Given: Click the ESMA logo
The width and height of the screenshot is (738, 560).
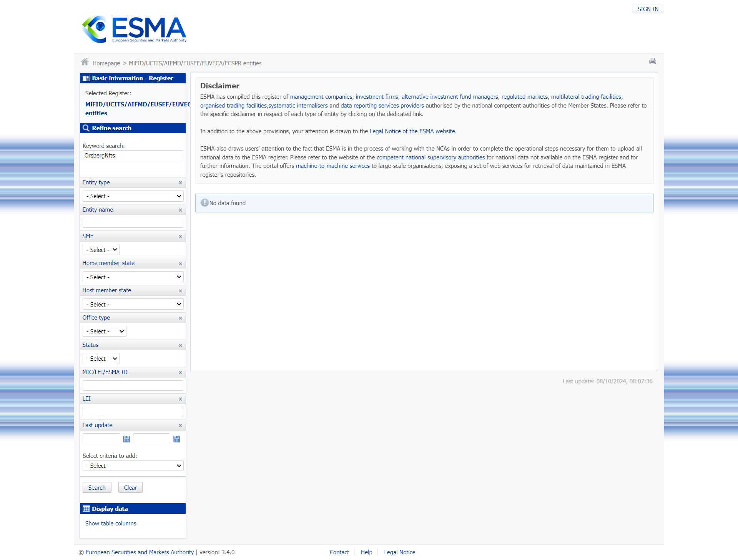Looking at the screenshot, I should pos(134,29).
